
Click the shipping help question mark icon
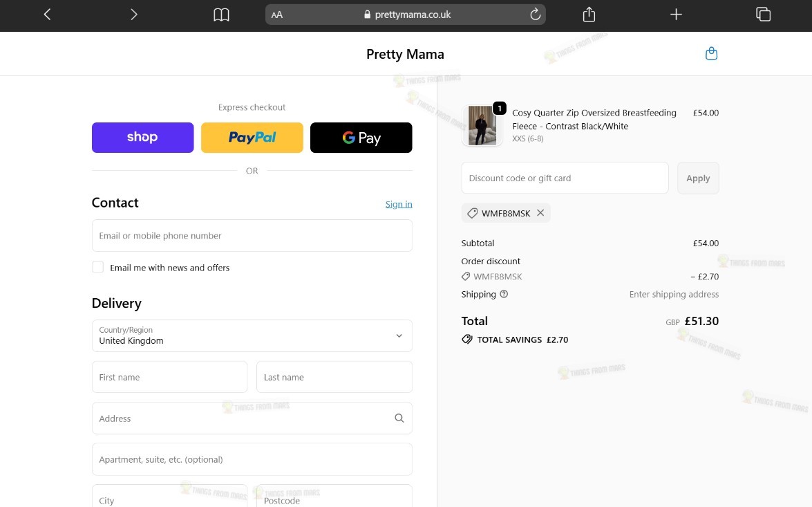504,294
